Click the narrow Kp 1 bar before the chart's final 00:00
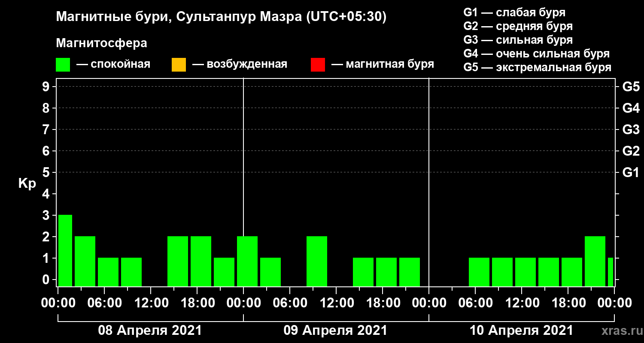 click(x=611, y=272)
